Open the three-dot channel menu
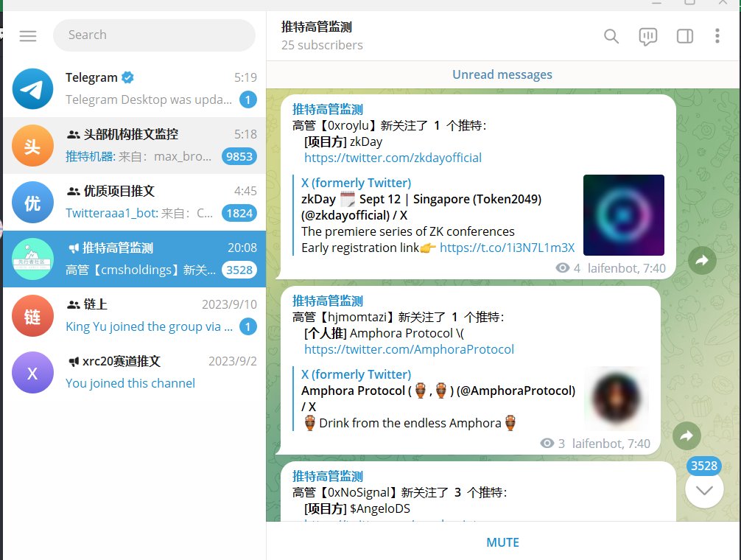The width and height of the screenshot is (741, 560). coord(717,36)
